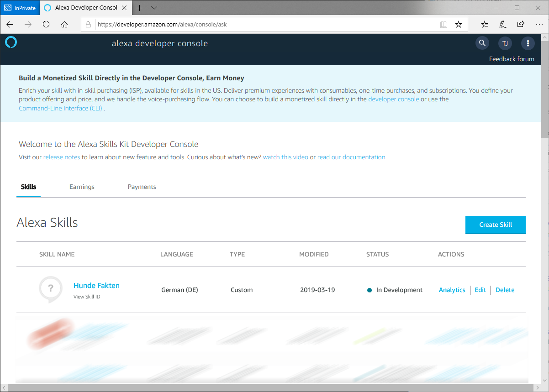Click the Hunde Fakten skill placeholder thumbnail
The height and width of the screenshot is (392, 549).
tap(50, 289)
